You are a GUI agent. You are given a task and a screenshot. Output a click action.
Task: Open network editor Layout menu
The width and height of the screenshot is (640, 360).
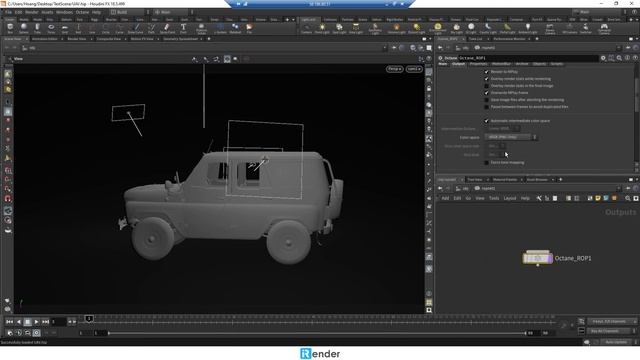coord(510,198)
